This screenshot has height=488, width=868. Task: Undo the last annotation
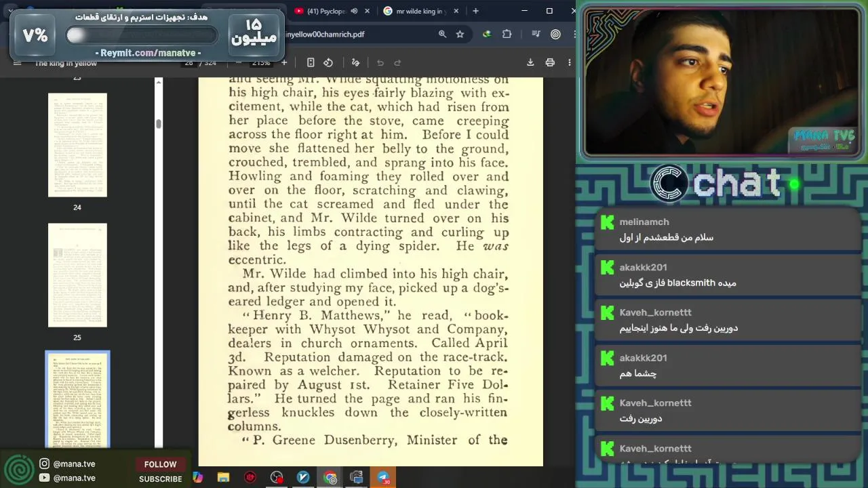click(380, 62)
